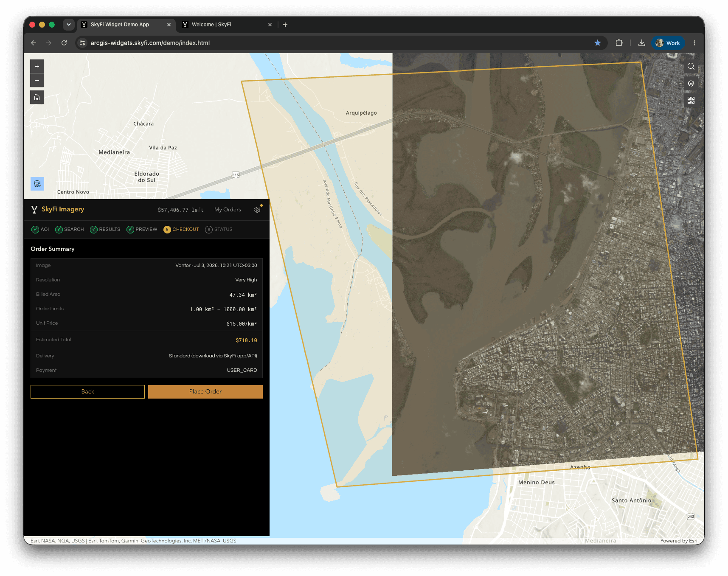Click the Place Order button

(x=205, y=392)
